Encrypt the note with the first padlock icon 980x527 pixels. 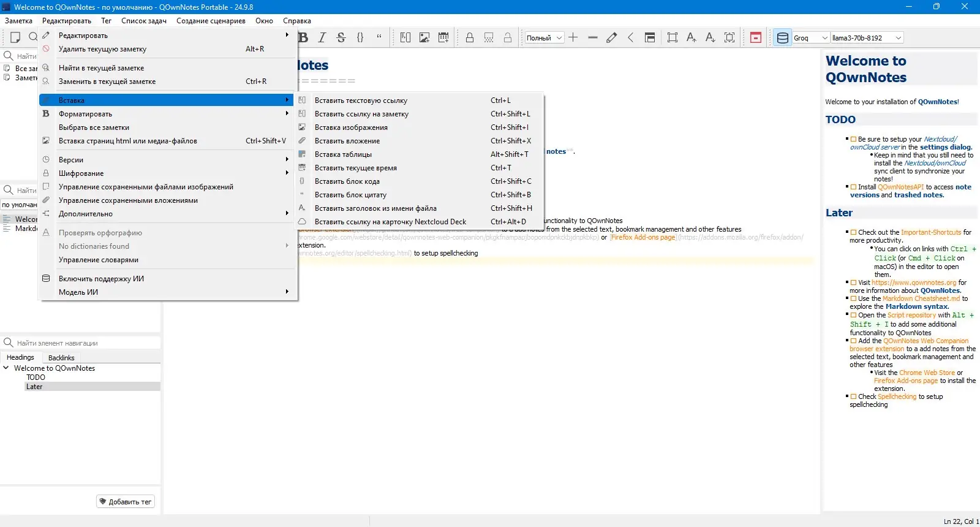pyautogui.click(x=470, y=37)
